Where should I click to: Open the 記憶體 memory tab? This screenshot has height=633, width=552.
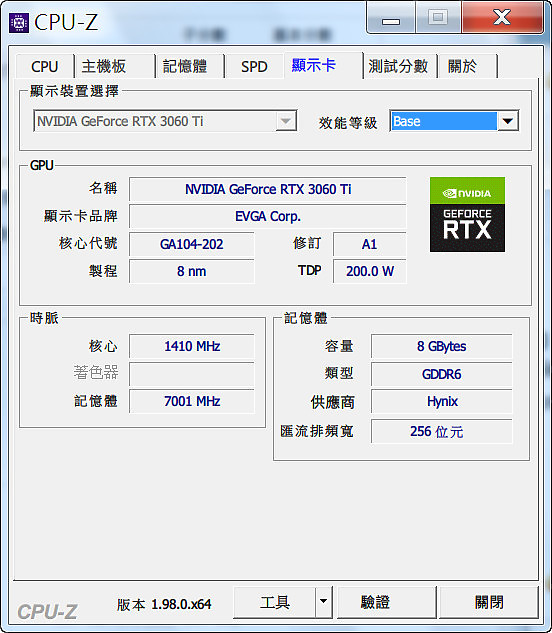189,66
